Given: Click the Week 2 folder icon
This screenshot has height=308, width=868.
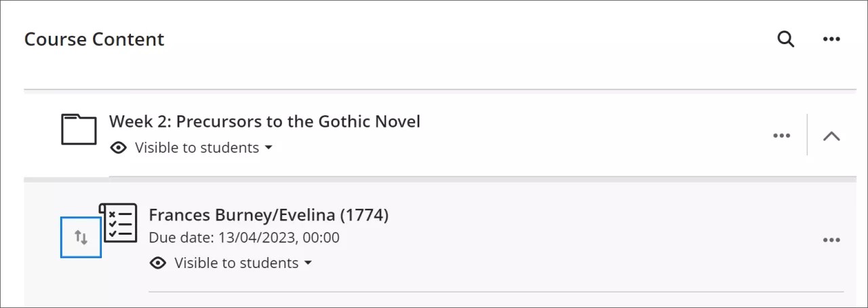Looking at the screenshot, I should [79, 129].
